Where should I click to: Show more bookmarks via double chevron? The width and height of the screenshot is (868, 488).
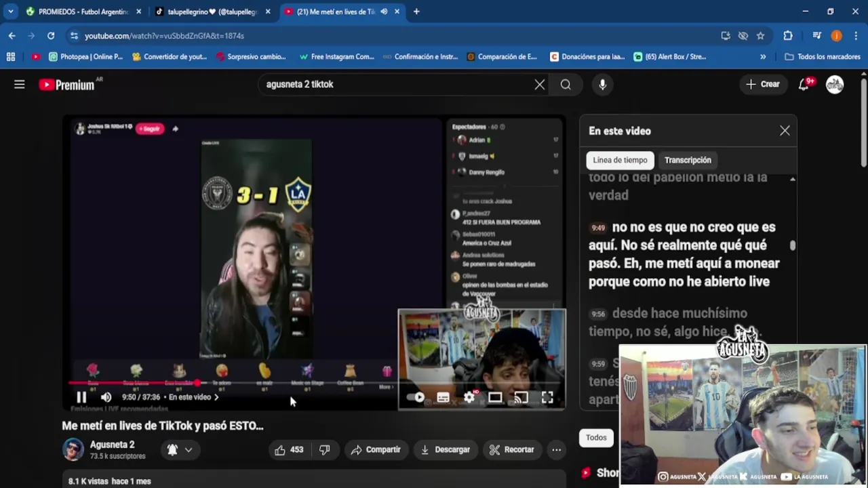[x=763, y=57]
